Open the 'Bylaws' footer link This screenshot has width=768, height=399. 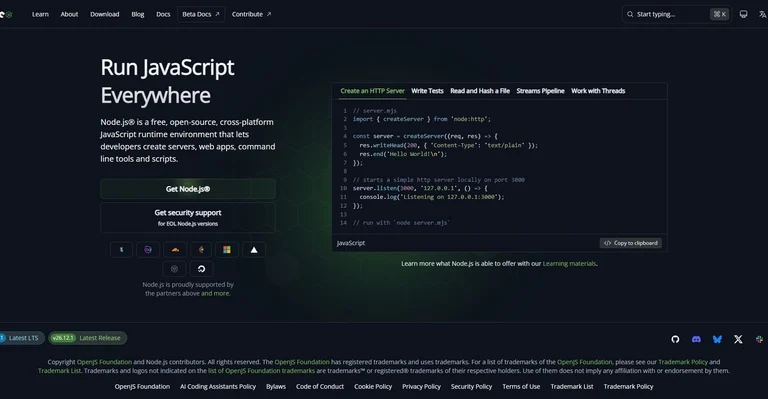pos(276,387)
